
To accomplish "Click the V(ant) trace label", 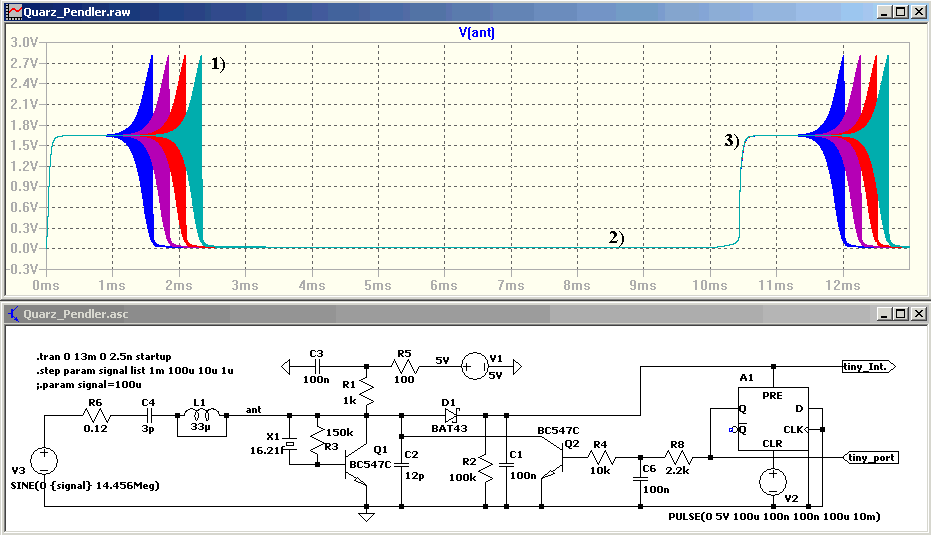I will tap(476, 33).
